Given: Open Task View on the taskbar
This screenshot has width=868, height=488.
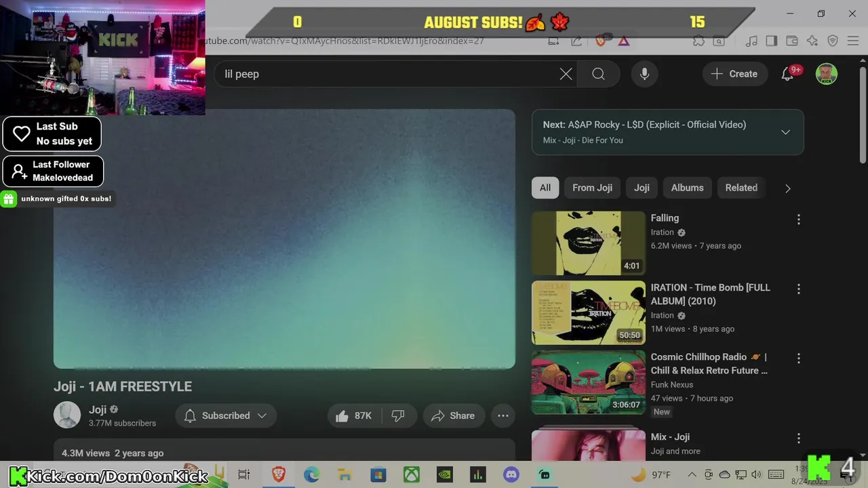Looking at the screenshot, I should point(244,474).
